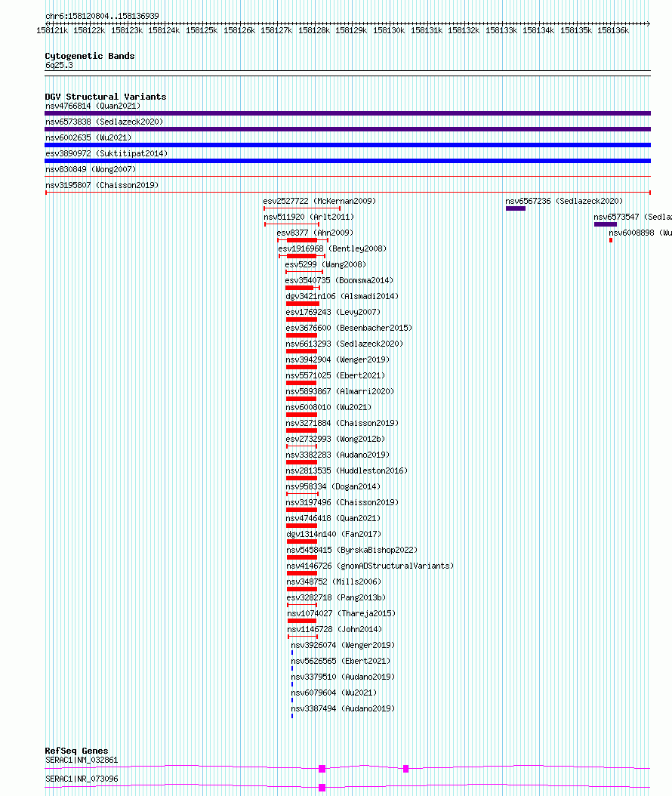
Task: Click the small red mark under nsv6008898
Action: 611,240
